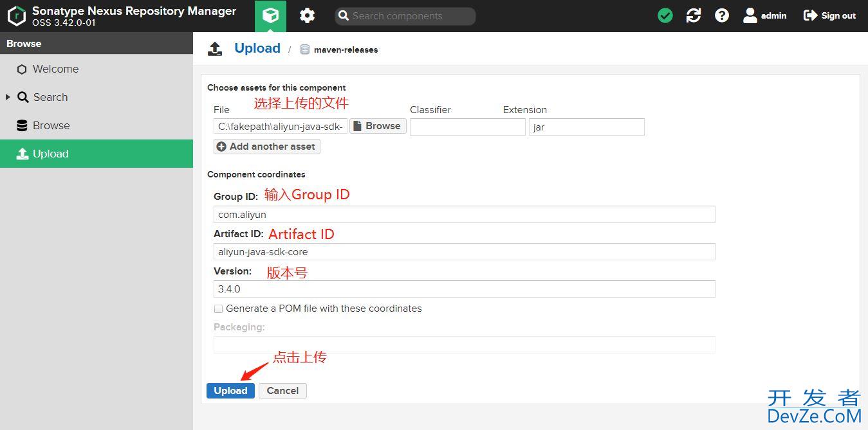Screen dimensions: 868x430
Task: Click the Upload breadcrumb title
Action: (257, 48)
